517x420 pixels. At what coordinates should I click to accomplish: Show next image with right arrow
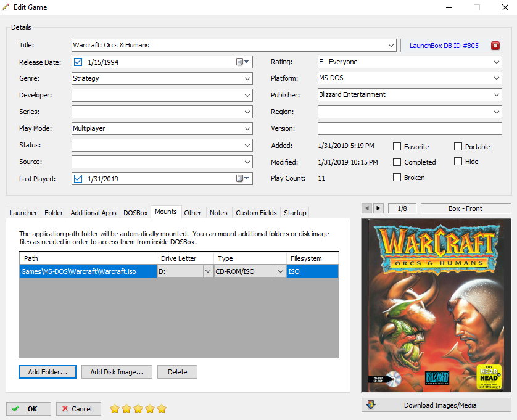click(378, 208)
